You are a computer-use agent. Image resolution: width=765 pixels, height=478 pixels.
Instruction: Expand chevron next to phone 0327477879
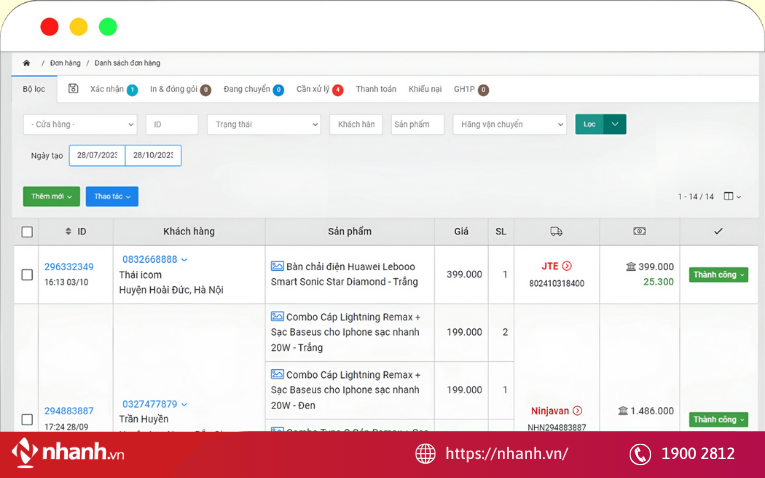pos(184,404)
